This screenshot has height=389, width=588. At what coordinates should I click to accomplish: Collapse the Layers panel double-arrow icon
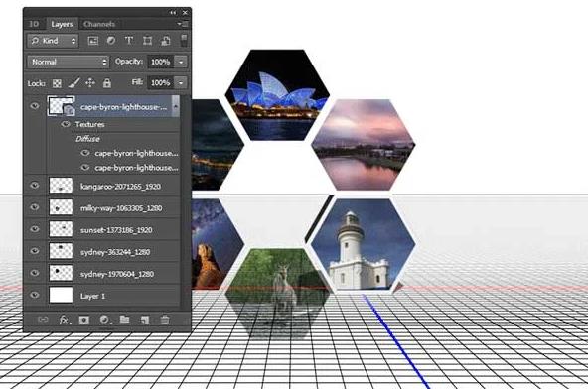[173, 12]
